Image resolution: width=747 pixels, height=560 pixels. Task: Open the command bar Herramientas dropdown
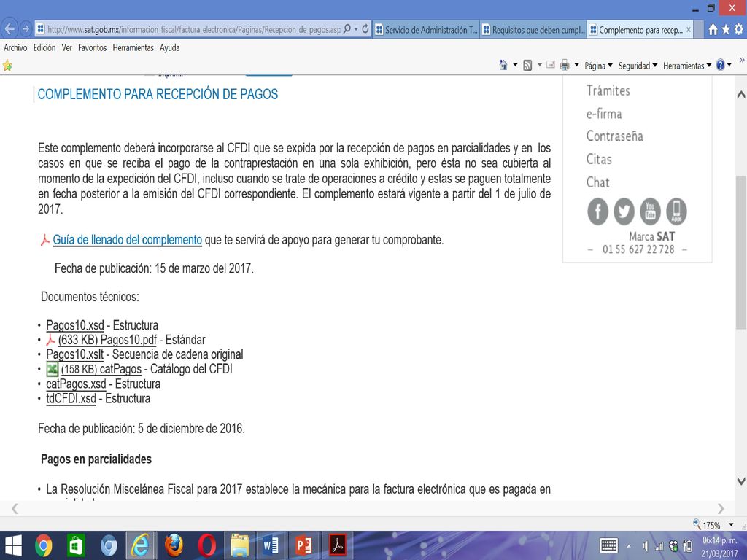tap(687, 66)
